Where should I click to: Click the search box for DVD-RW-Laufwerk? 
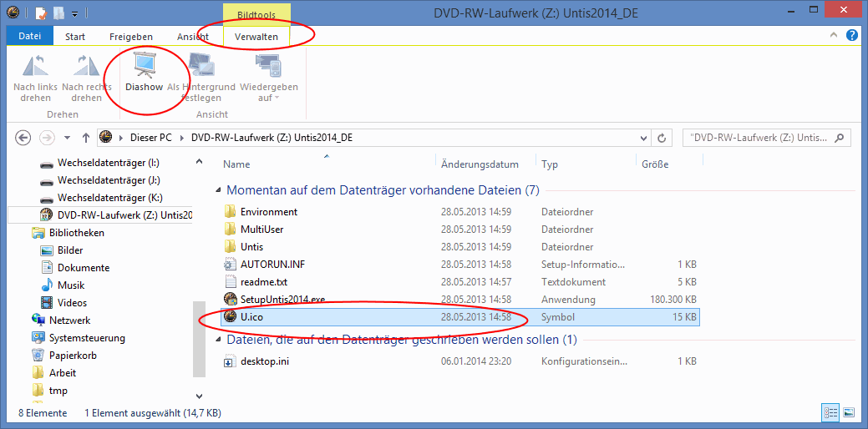[x=759, y=138]
